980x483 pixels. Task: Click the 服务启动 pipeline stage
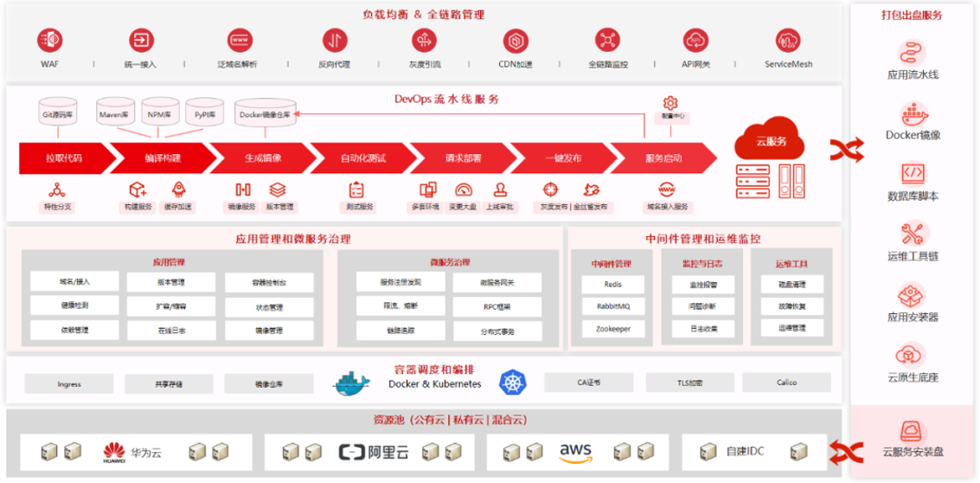(x=663, y=158)
